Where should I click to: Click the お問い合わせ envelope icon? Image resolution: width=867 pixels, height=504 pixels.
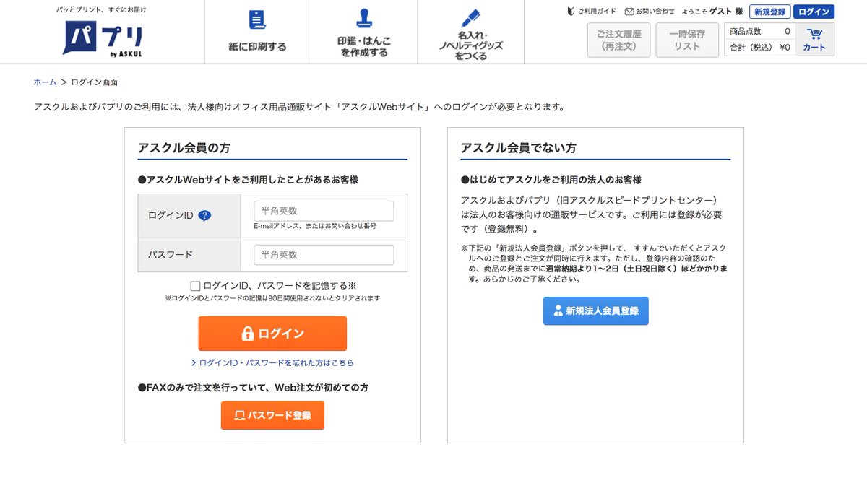(x=629, y=12)
